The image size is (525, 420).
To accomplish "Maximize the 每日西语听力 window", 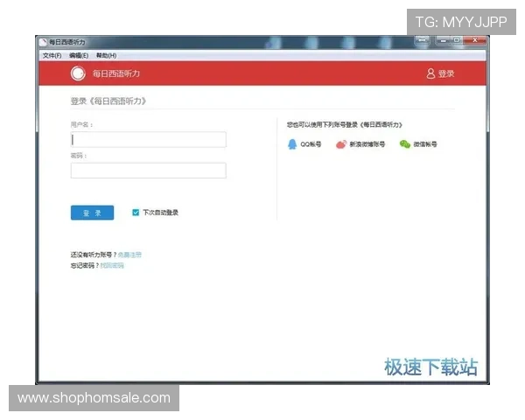I will 457,40.
